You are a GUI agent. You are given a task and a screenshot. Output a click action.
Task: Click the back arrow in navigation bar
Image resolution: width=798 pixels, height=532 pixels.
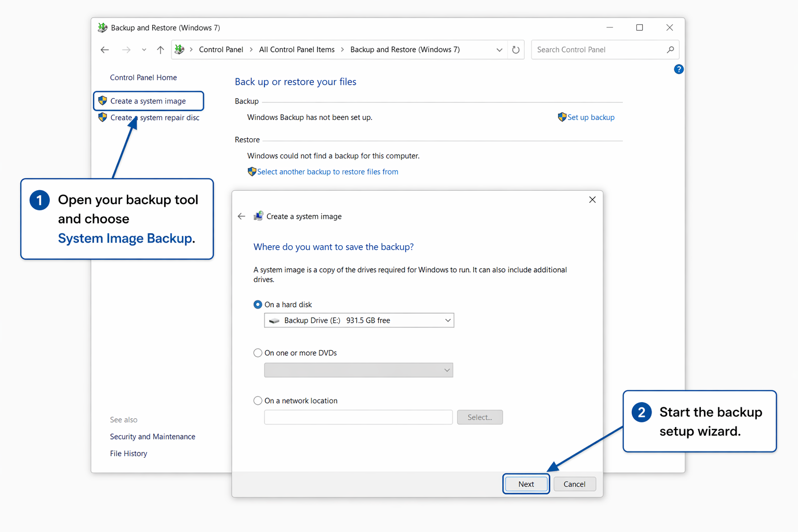pos(105,50)
